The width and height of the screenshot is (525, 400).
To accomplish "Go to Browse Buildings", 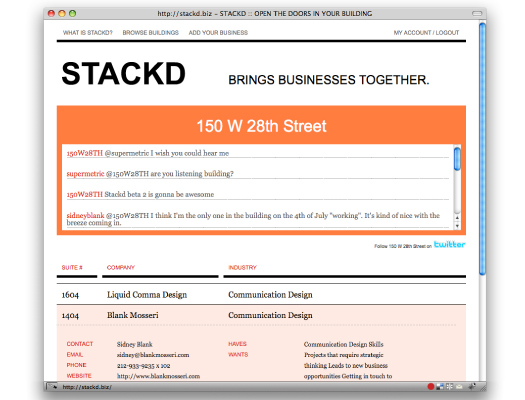I will point(151,32).
